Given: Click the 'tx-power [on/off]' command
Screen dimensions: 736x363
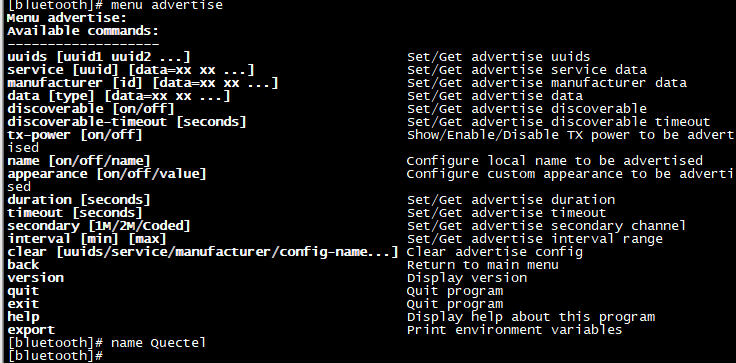Looking at the screenshot, I should [x=75, y=135].
